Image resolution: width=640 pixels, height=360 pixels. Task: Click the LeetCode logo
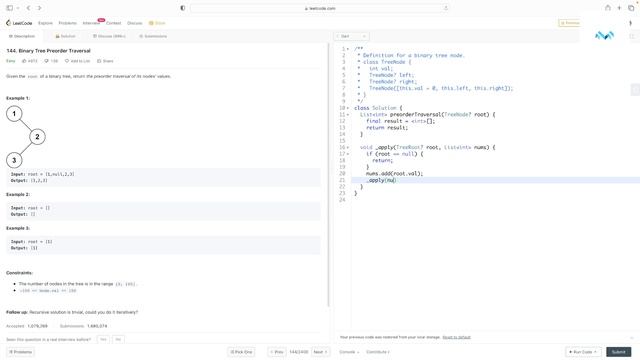coord(19,23)
